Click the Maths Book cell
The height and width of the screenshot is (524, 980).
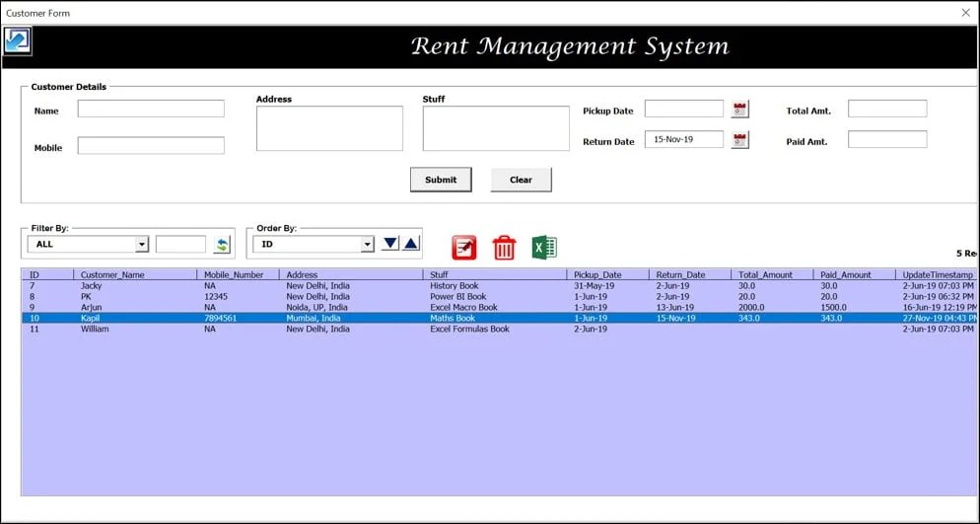(x=453, y=318)
